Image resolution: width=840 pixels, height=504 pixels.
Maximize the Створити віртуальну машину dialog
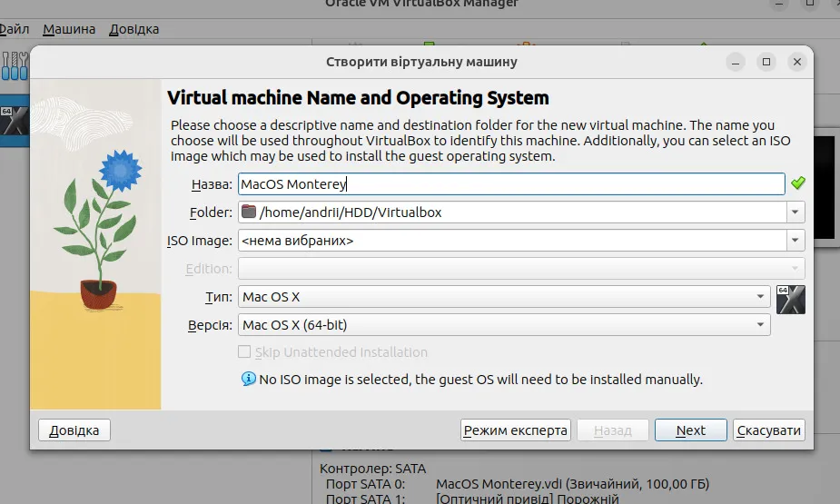[766, 62]
